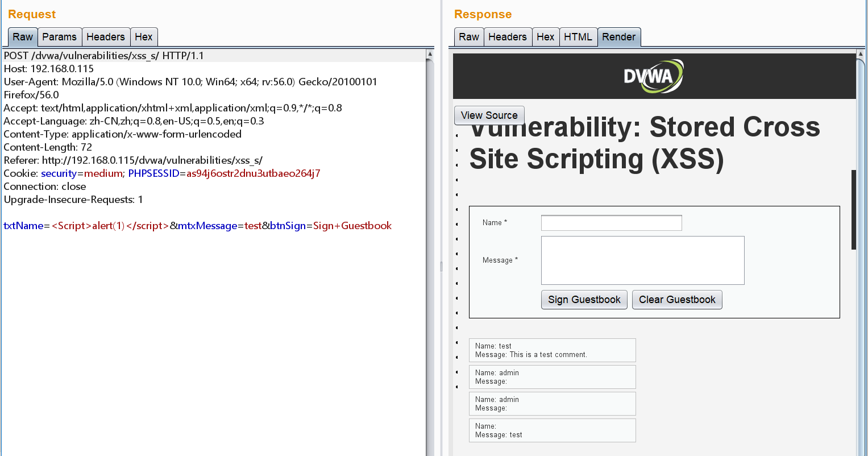Click the <Script>alert(1)</script> payload text
Viewport: 868px width, 456px height.
click(110, 226)
